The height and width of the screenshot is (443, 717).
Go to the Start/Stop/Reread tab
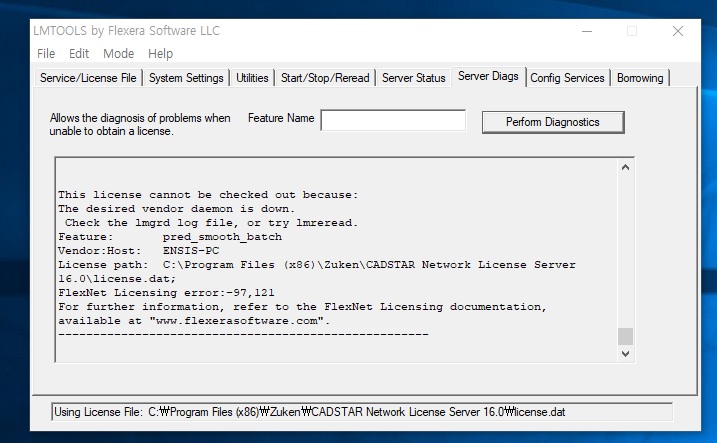[325, 78]
